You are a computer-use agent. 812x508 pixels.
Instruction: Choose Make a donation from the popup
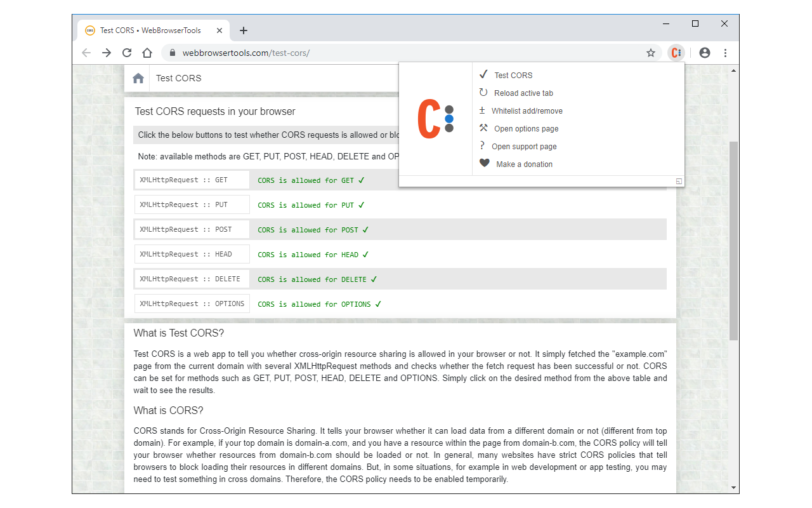click(524, 164)
